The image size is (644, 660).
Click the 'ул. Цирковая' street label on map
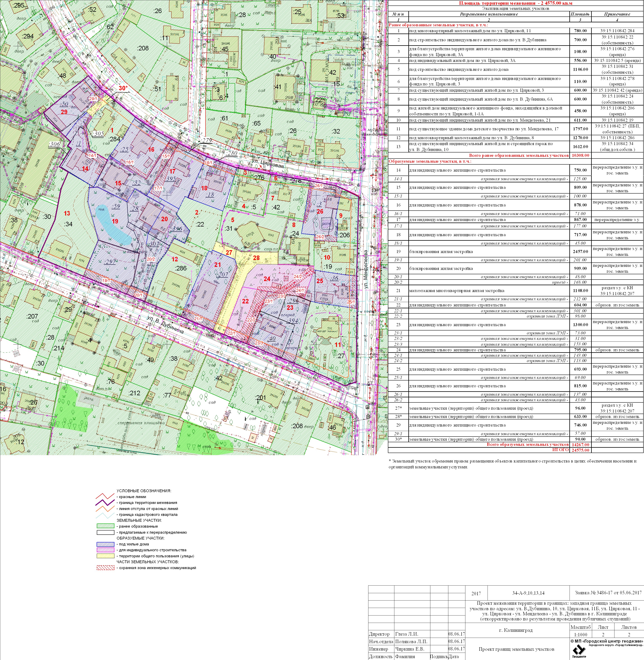point(267,164)
